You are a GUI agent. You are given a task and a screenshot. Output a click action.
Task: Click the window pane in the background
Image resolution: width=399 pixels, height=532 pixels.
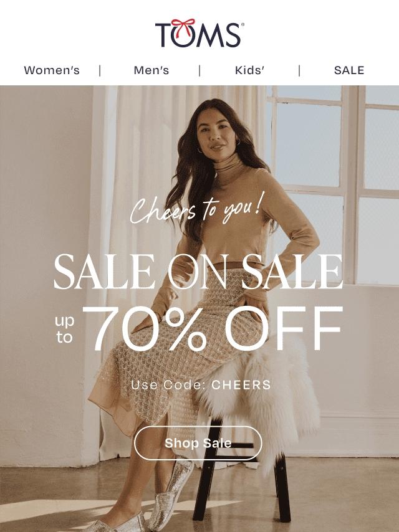pyautogui.click(x=307, y=144)
